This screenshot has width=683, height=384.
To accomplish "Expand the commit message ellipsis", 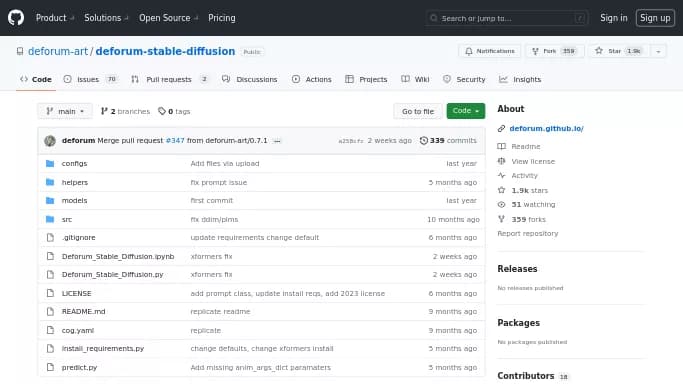I will tap(277, 141).
